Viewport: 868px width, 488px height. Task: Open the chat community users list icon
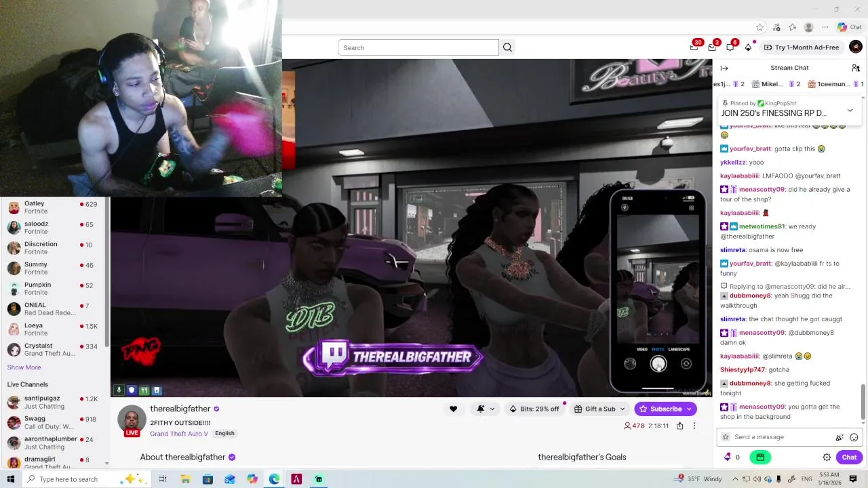coord(855,68)
